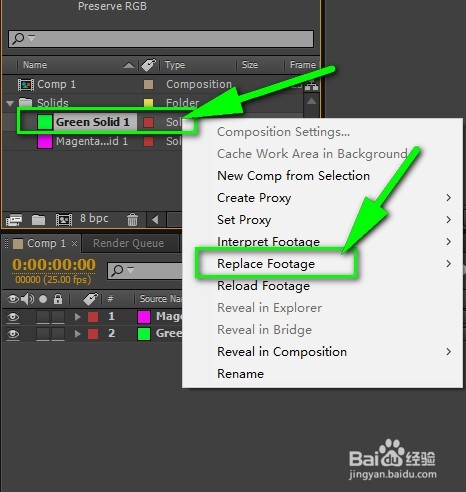Select the Magenta...id 1 solid in the Project panel
Viewport: 466px width, 492px height.
click(x=92, y=141)
